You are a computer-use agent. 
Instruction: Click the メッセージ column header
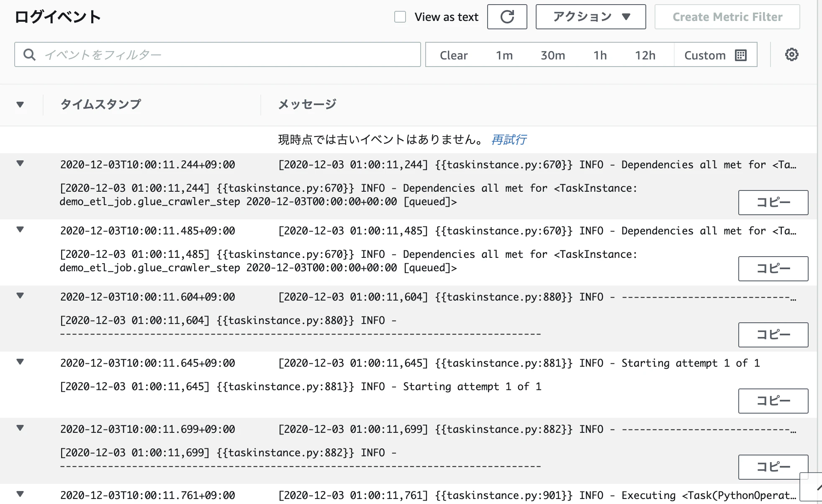[x=308, y=104]
